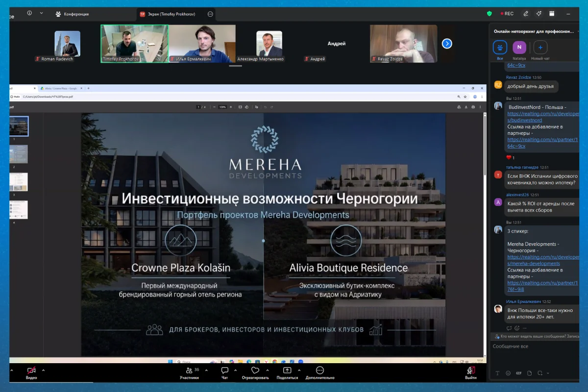Open more actions dots on last message
This screenshot has height=392, width=588.
click(525, 328)
